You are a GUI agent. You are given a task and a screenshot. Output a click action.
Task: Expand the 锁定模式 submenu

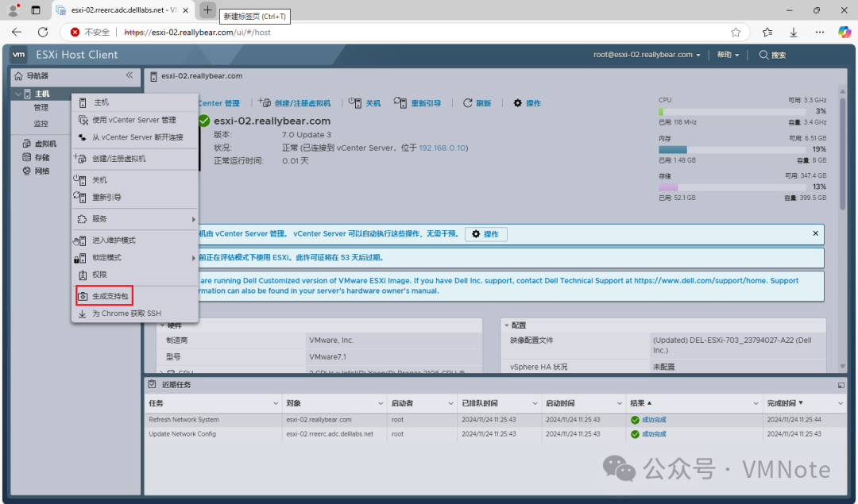pyautogui.click(x=135, y=257)
